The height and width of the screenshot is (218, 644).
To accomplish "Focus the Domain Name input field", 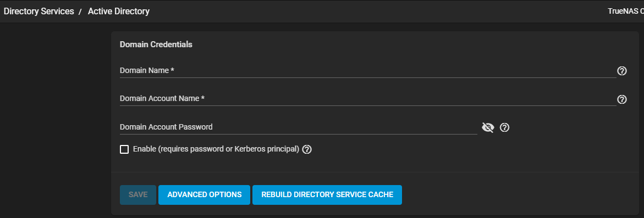I will 368,70.
